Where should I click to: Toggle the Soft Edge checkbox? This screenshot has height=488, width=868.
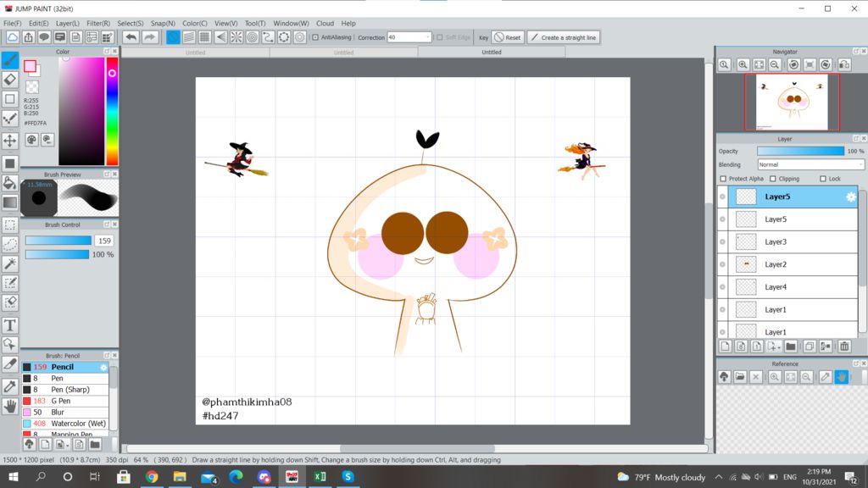[x=440, y=37]
